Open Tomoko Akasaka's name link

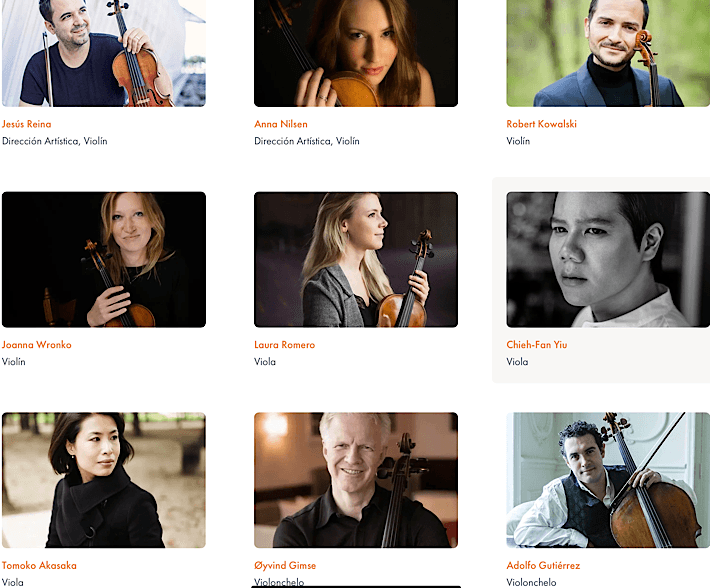pyautogui.click(x=39, y=565)
